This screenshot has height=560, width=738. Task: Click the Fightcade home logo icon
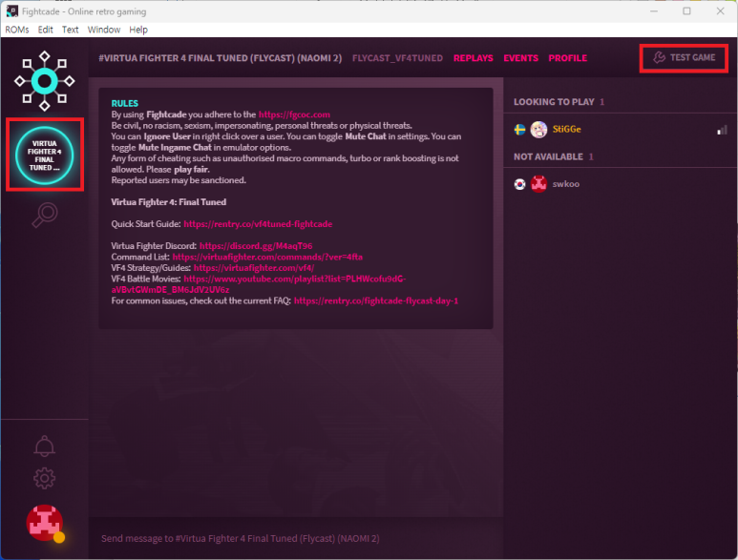pos(44,81)
